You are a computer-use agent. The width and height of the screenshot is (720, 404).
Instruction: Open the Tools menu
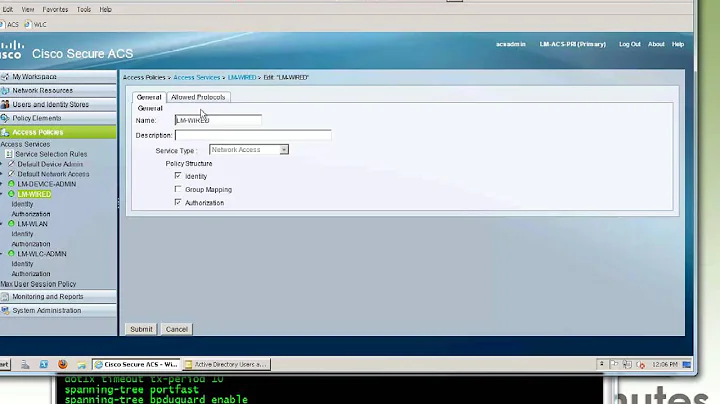point(84,9)
